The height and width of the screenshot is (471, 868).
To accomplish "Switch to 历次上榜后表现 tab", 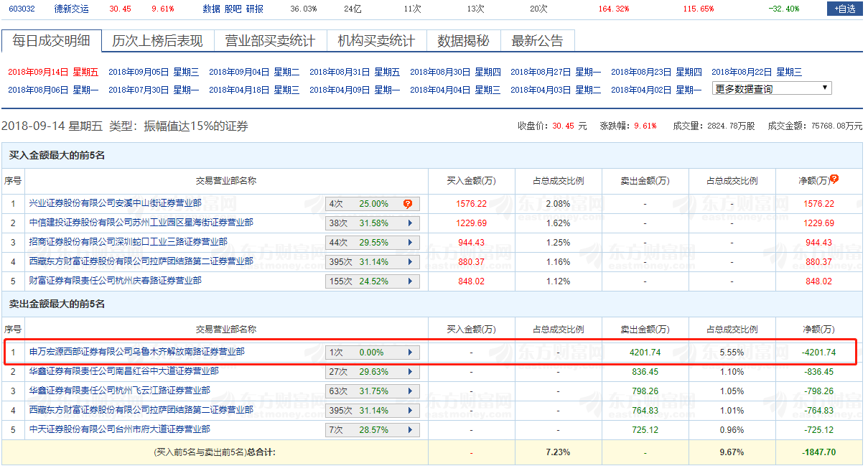I will coord(157,41).
